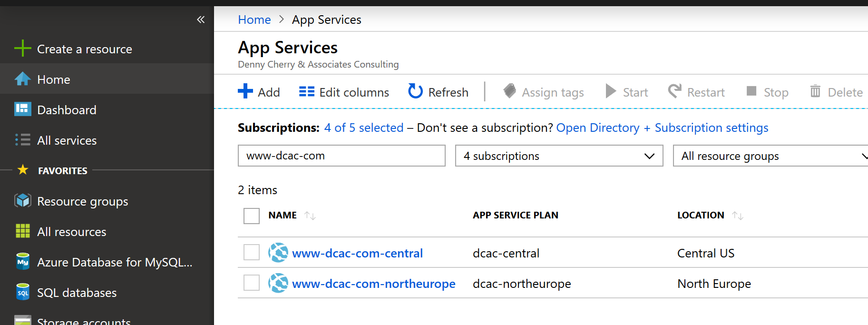Screen dimensions: 868x325
Task: Open All resources from favorites
Action: pyautogui.click(x=72, y=232)
